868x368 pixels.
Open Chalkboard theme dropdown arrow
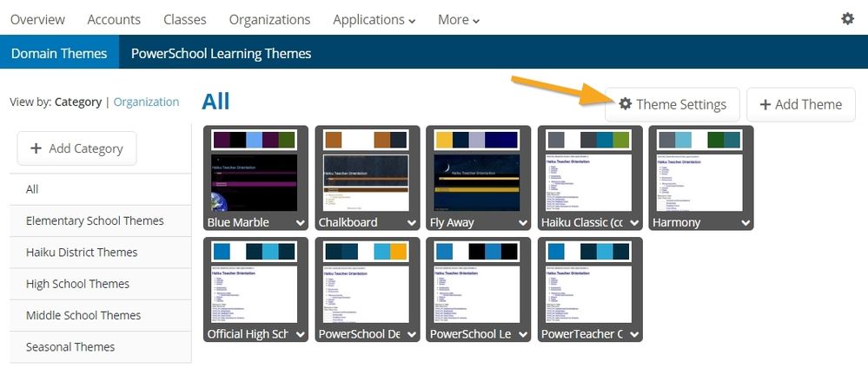[x=412, y=223]
